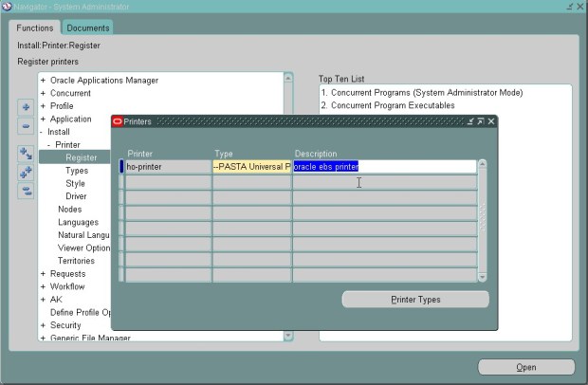Click the Collapse (minus) navigator icon
588x385 pixels.
coord(26,124)
